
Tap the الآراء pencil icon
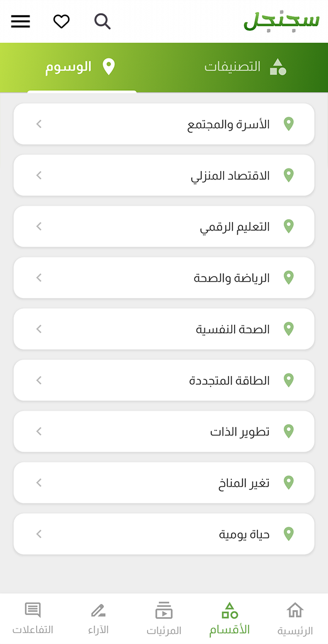point(98,610)
